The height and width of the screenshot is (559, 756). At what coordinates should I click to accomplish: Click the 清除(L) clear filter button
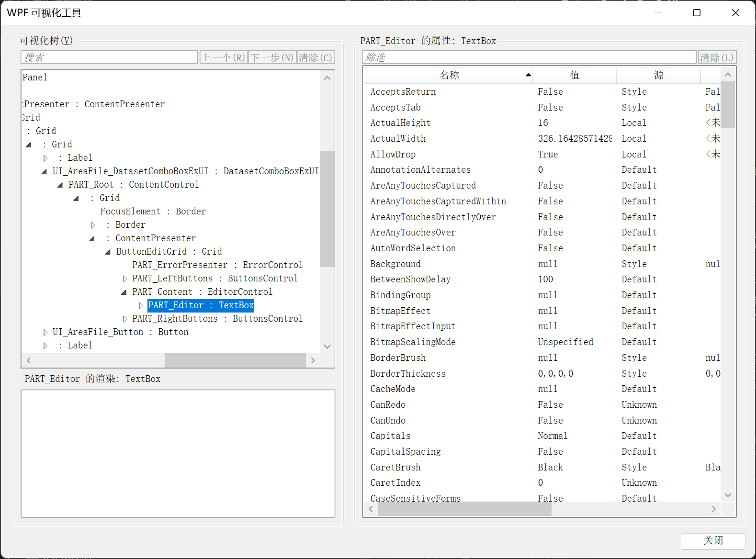click(717, 57)
